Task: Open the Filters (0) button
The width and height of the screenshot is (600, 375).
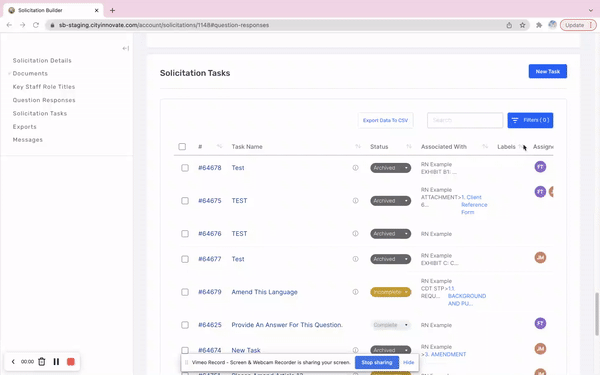Action: pos(530,120)
